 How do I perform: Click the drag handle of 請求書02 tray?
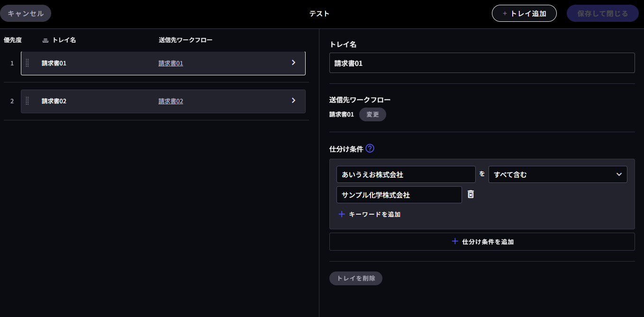coord(27,101)
